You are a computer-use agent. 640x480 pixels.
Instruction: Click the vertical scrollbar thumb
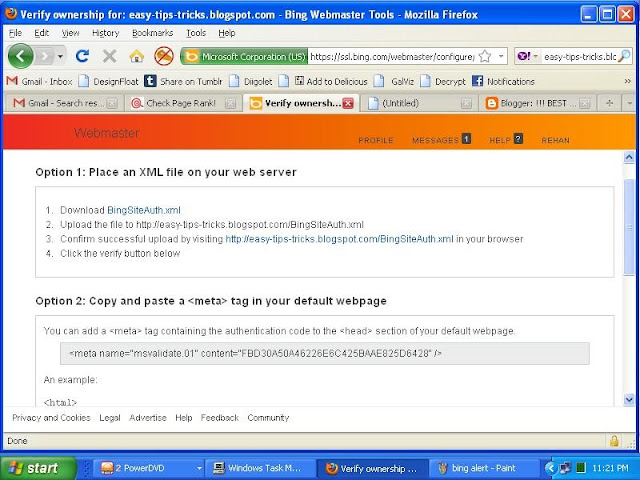[629, 227]
